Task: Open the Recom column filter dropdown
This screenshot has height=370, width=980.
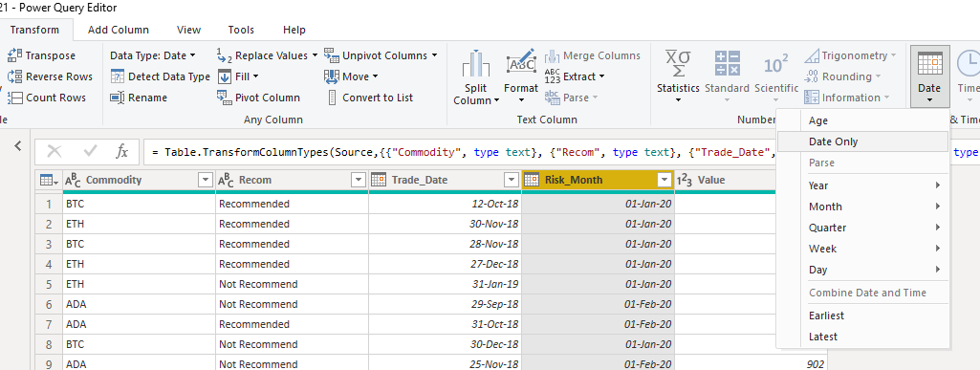Action: tap(359, 180)
